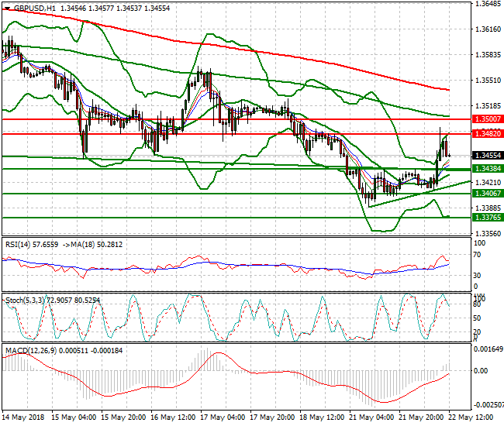Click the 21 May 04:00 time label
This screenshot has width=504, height=426.
(x=371, y=417)
